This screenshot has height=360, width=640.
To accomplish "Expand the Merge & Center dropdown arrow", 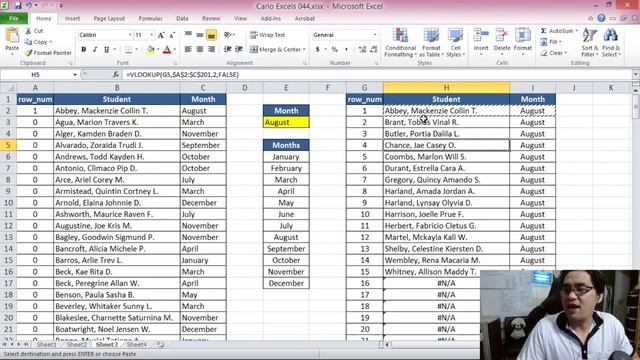I will coord(304,49).
